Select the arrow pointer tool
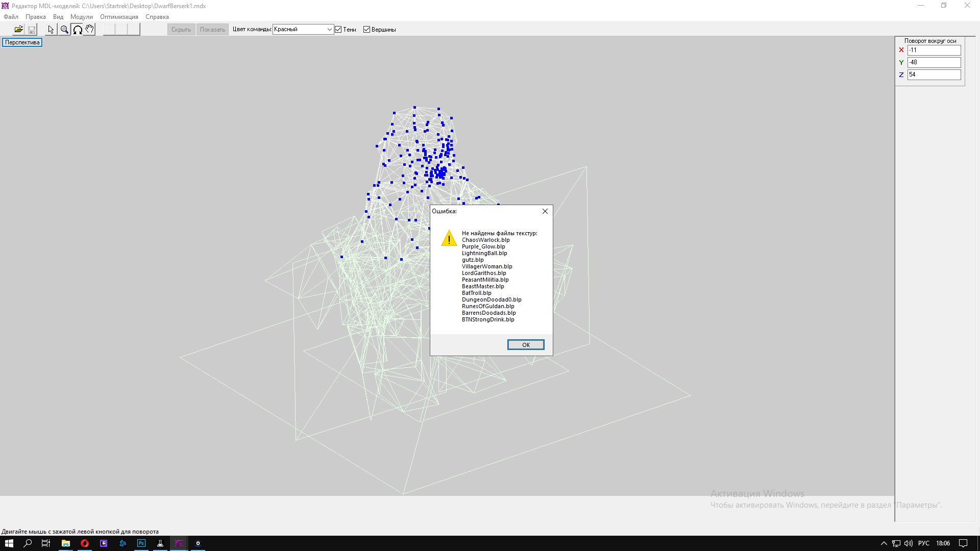Image resolution: width=980 pixels, height=551 pixels. tap(51, 30)
